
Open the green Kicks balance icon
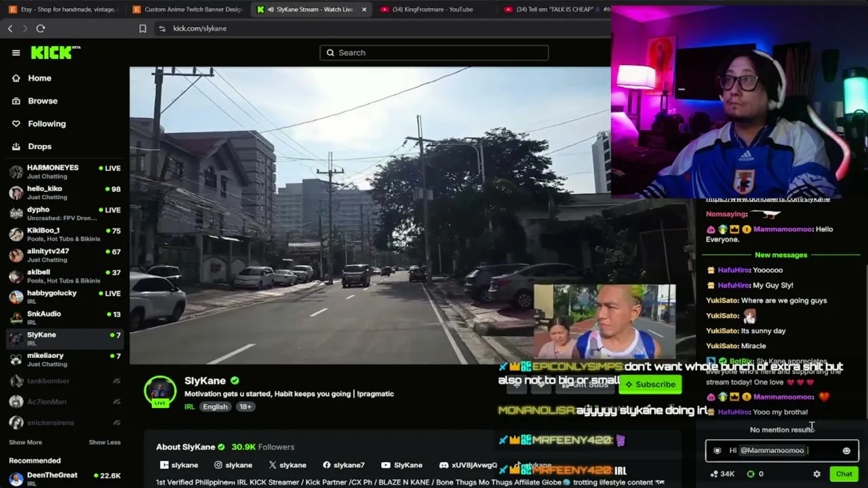[751, 474]
